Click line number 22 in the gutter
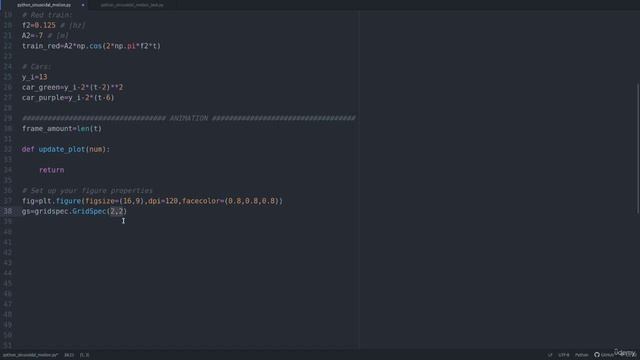This screenshot has height=360, width=640. tap(8, 46)
